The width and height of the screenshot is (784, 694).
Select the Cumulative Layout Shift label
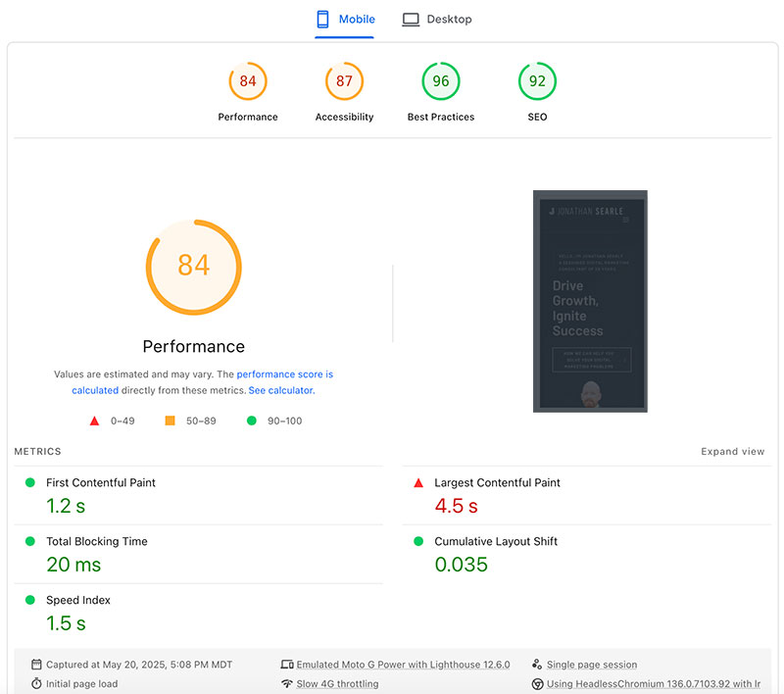pos(496,541)
